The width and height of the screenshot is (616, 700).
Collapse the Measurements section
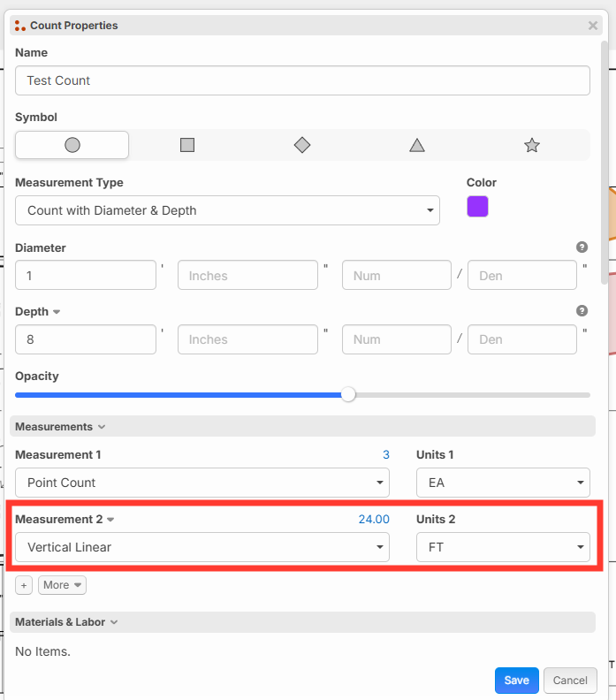pyautogui.click(x=59, y=427)
